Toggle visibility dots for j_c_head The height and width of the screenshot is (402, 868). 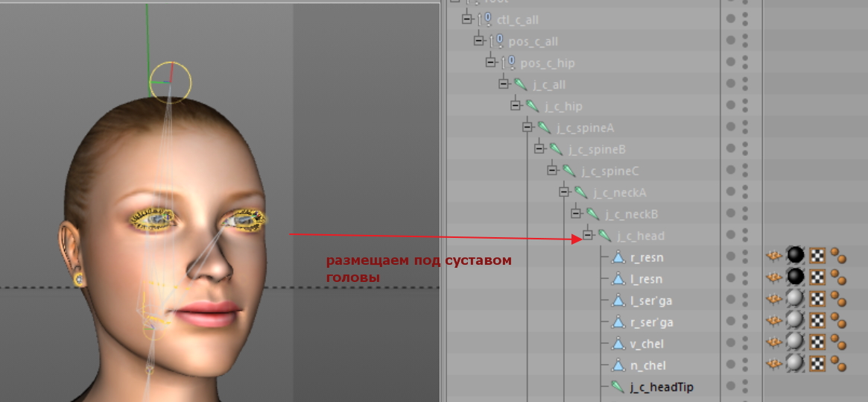[745, 236]
